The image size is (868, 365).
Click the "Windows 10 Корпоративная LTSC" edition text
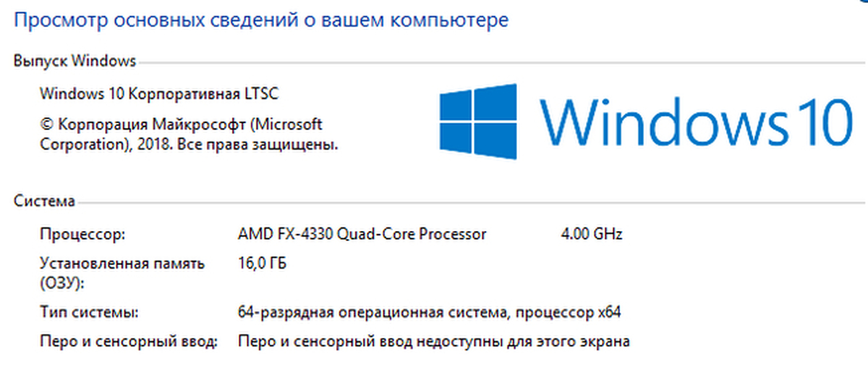click(x=159, y=94)
